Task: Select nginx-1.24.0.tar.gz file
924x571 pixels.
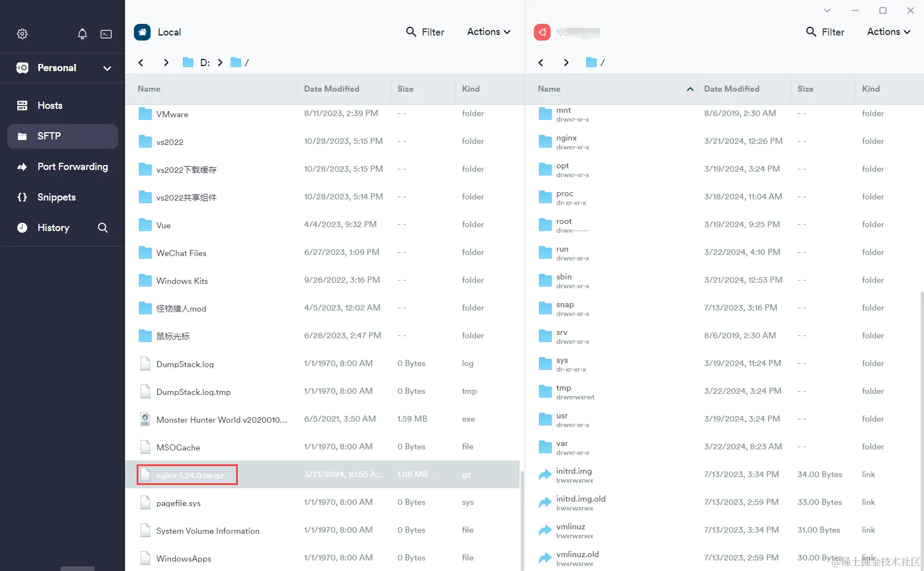Action: coord(322,475)
